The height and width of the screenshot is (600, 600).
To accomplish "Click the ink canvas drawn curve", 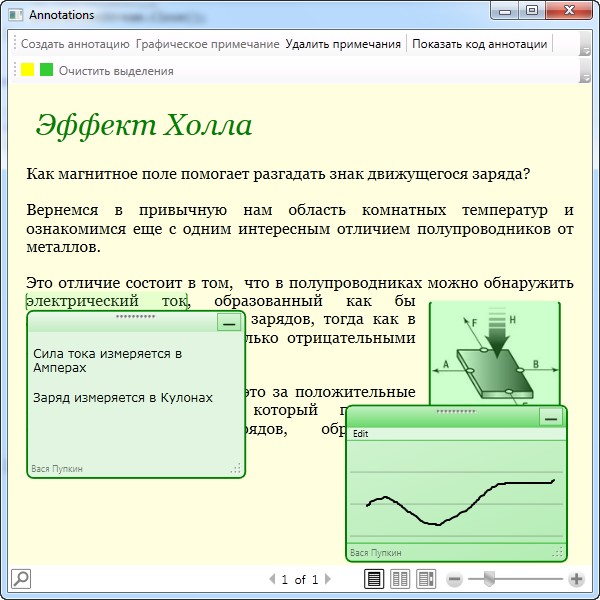I will [460, 502].
